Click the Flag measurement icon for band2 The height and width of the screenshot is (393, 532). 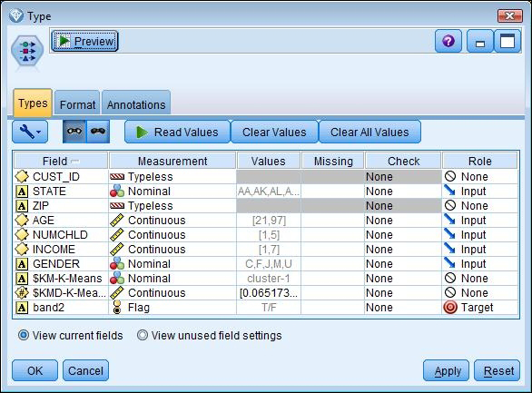[x=117, y=308]
